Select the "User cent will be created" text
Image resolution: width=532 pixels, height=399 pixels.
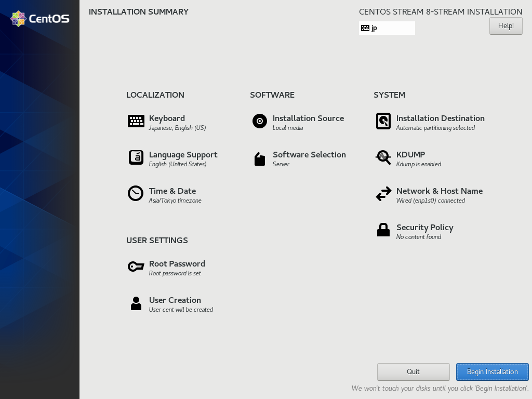(181, 310)
